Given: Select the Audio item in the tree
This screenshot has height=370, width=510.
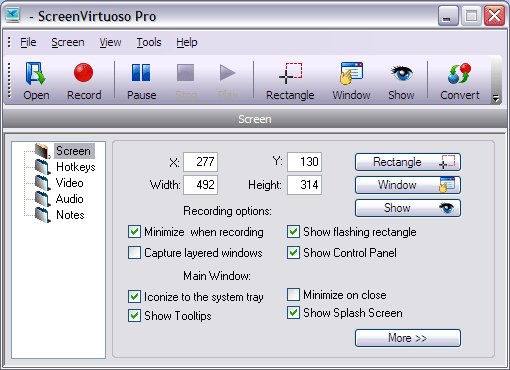Looking at the screenshot, I should pyautogui.click(x=69, y=199).
